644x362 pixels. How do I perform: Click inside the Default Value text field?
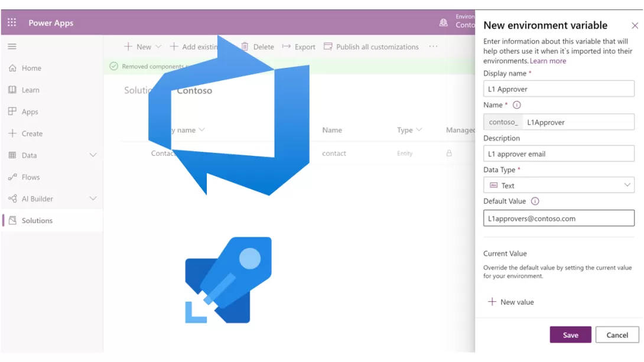click(558, 218)
